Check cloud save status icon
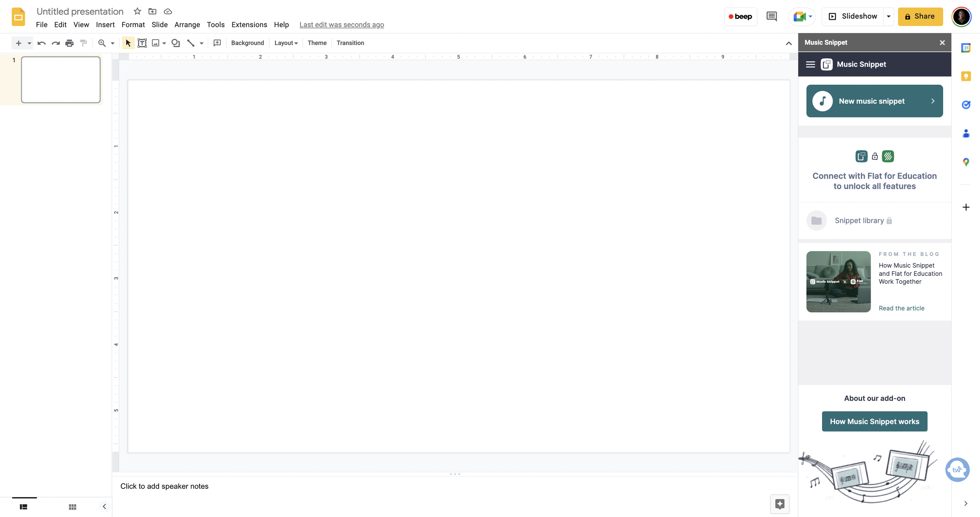 tap(168, 11)
